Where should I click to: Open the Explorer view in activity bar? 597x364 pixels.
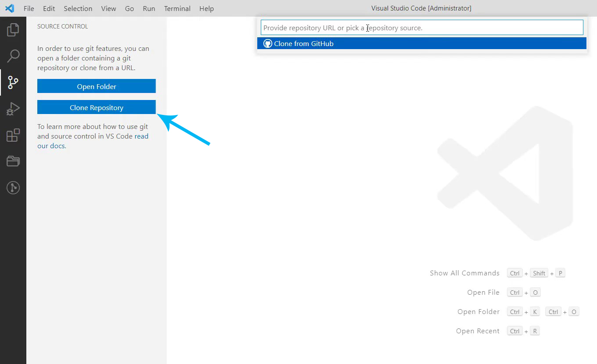coord(13,30)
